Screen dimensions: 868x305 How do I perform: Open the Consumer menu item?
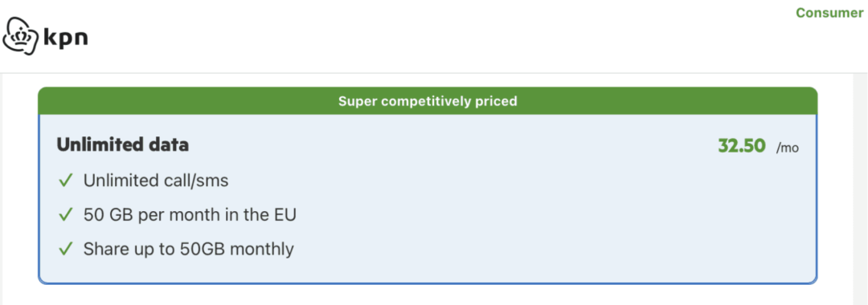pos(829,13)
